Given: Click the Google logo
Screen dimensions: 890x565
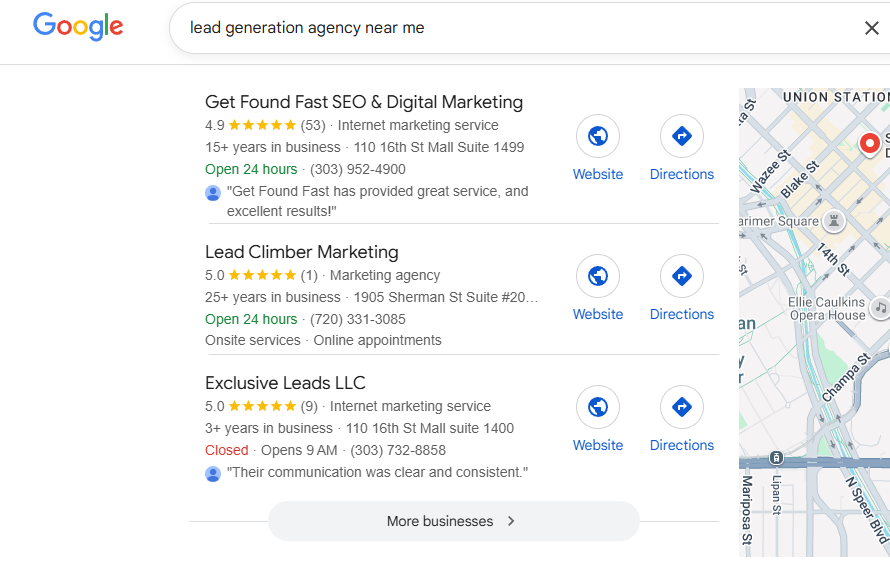Looking at the screenshot, I should point(78,27).
